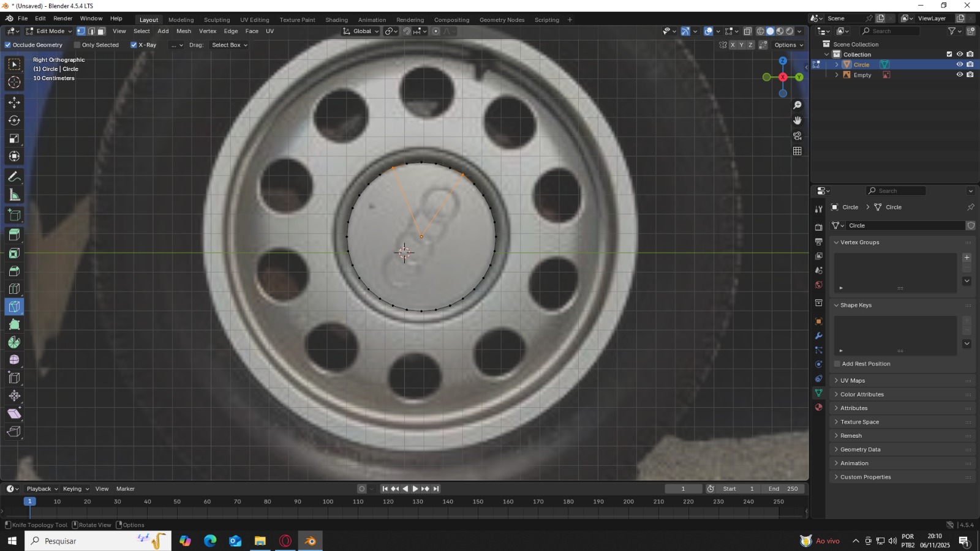Activate the Rotate tool
The width and height of the screenshot is (980, 551).
(x=14, y=121)
